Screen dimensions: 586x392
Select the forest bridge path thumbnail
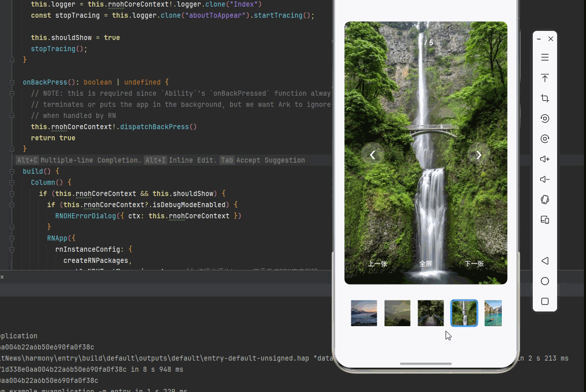tap(430, 313)
